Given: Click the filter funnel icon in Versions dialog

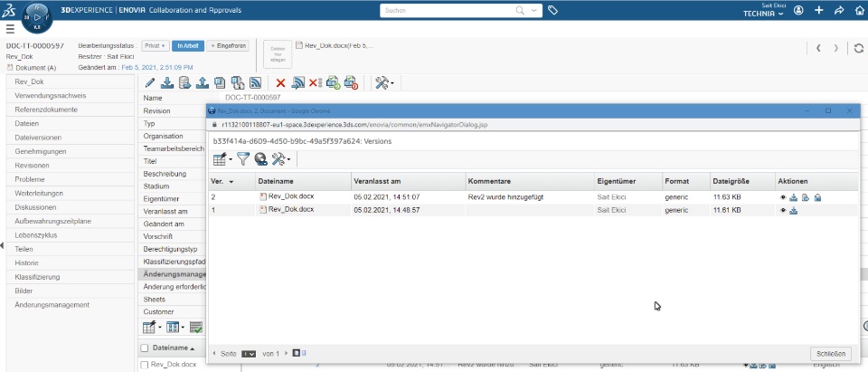Looking at the screenshot, I should pyautogui.click(x=243, y=159).
